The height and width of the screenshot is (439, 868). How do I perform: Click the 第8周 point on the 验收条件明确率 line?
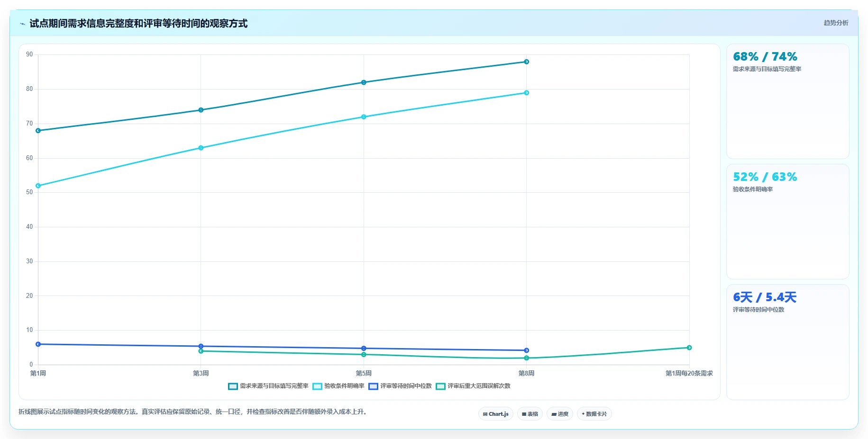[526, 93]
